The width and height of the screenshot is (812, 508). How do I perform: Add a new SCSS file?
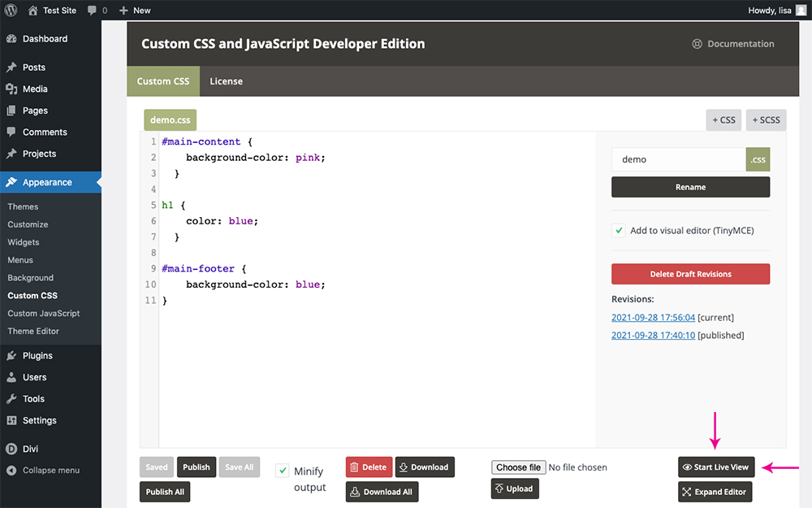(x=766, y=119)
